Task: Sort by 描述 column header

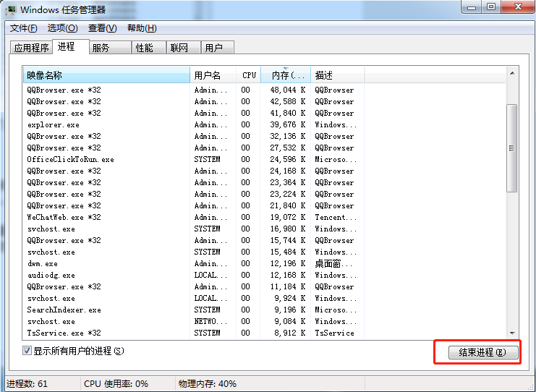Action: pyautogui.click(x=338, y=74)
